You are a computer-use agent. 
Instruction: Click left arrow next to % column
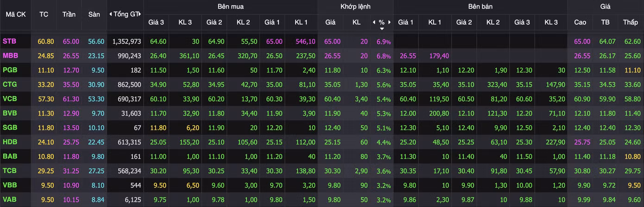point(374,22)
